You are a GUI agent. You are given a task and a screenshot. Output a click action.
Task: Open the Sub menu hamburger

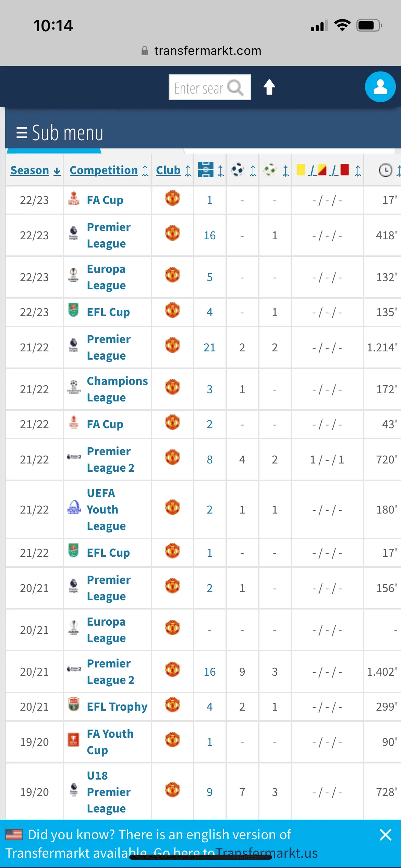coord(60,133)
